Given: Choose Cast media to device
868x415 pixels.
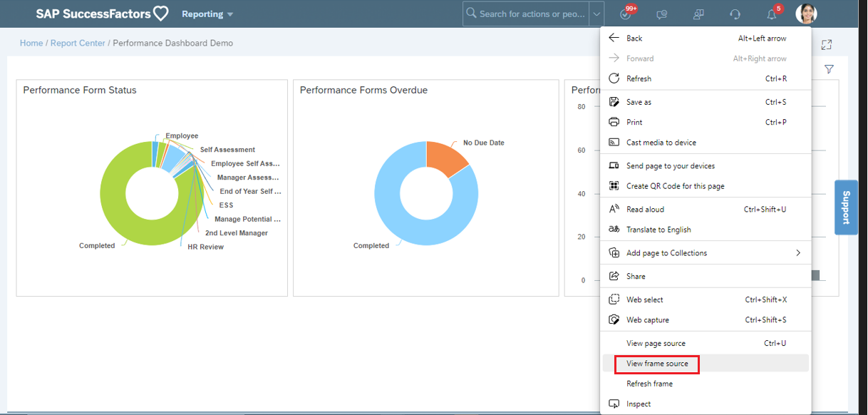Looking at the screenshot, I should pyautogui.click(x=706, y=143).
